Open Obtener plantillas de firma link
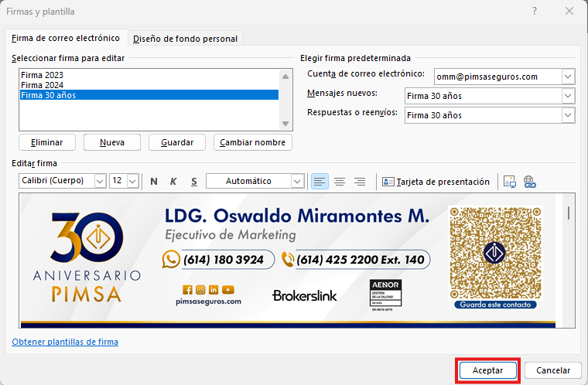 point(65,342)
